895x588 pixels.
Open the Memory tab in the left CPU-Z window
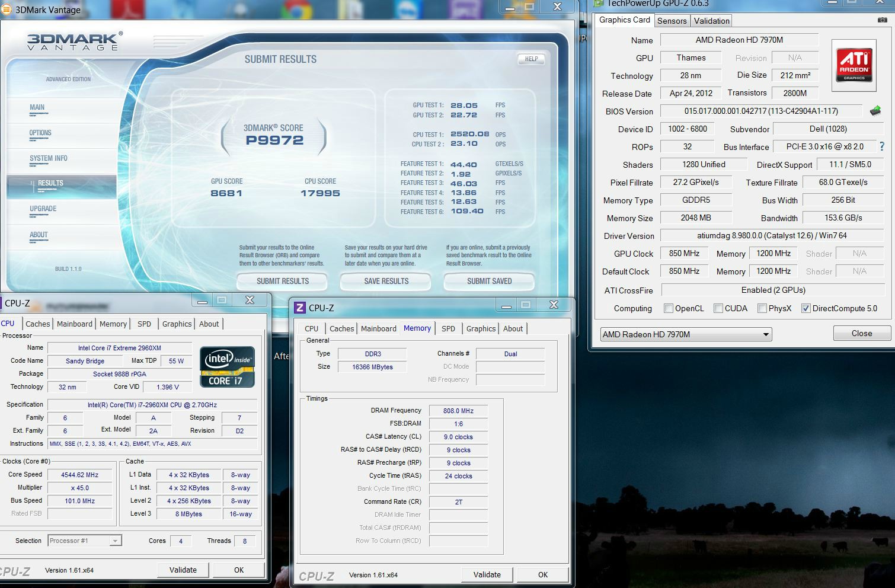(x=113, y=324)
